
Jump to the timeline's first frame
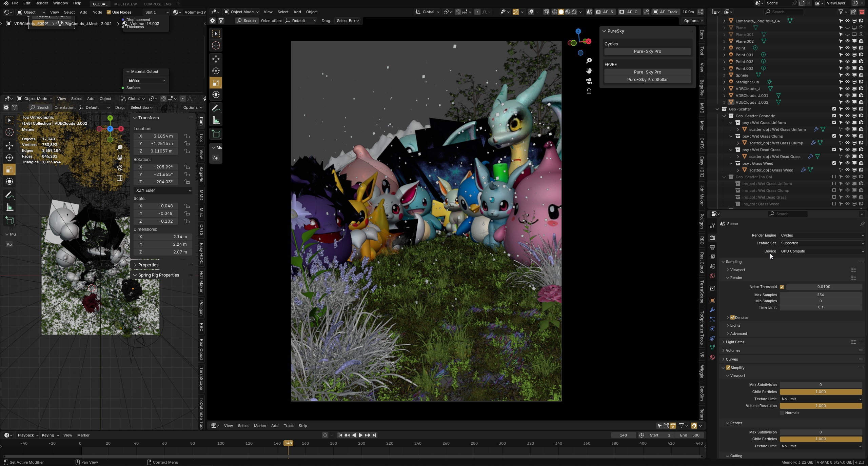coord(340,435)
